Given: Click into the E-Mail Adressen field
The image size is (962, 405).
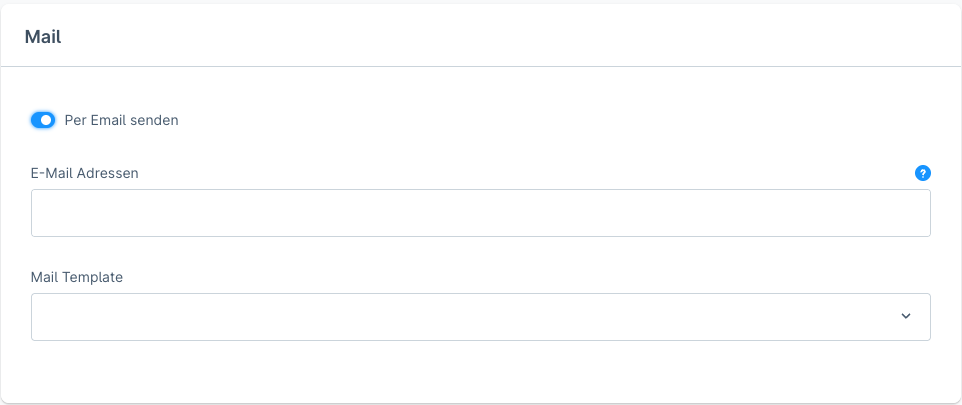Looking at the screenshot, I should (480, 213).
